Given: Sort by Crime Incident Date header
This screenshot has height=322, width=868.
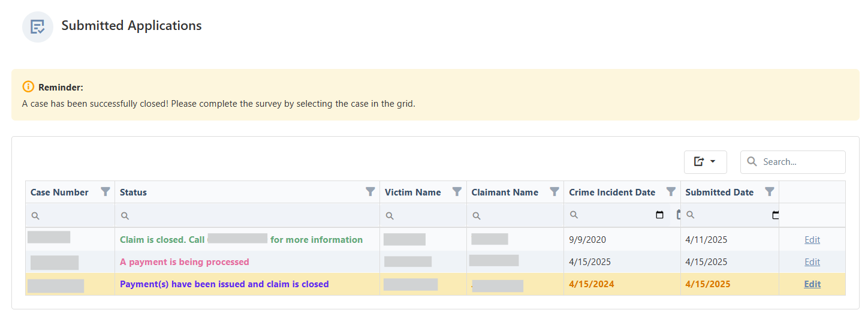Looking at the screenshot, I should click(x=612, y=192).
